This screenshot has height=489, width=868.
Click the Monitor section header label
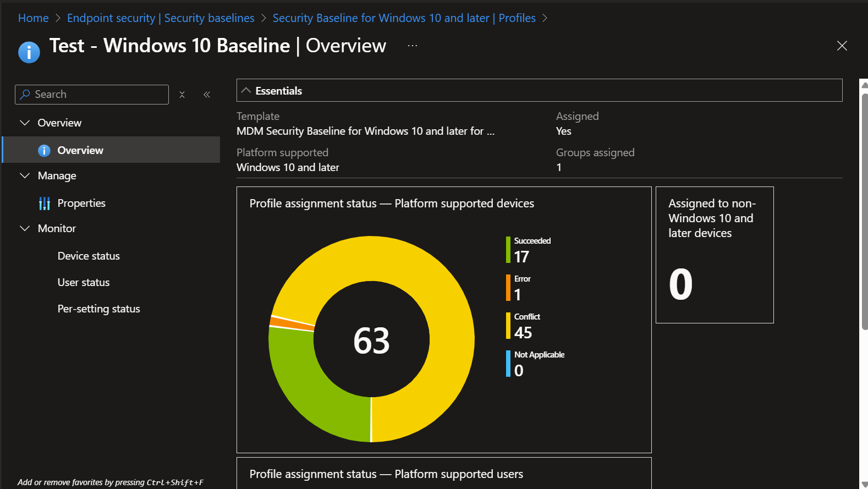pyautogui.click(x=57, y=228)
